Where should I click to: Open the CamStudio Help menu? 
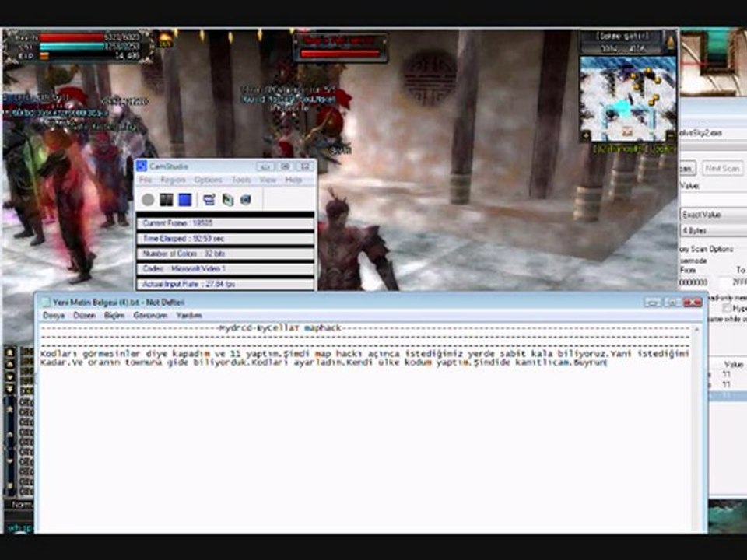click(293, 180)
